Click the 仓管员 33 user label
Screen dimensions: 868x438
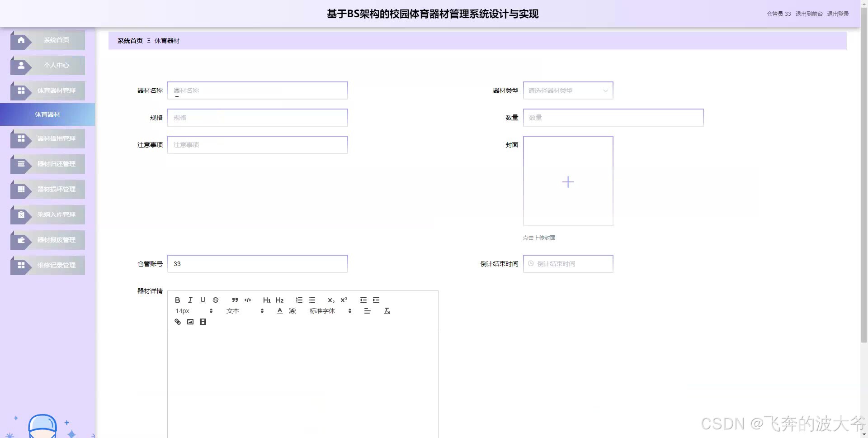tap(779, 14)
